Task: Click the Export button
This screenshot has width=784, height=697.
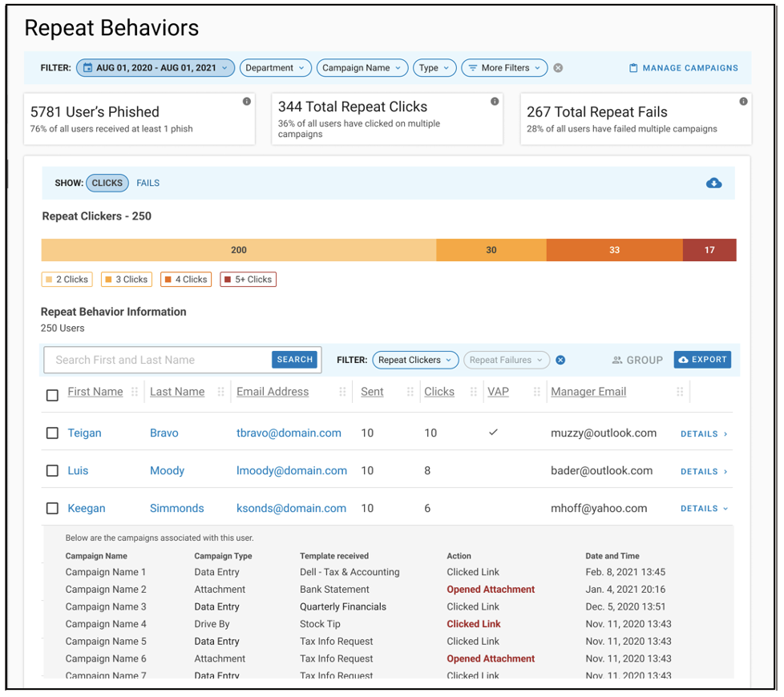Action: [702, 359]
